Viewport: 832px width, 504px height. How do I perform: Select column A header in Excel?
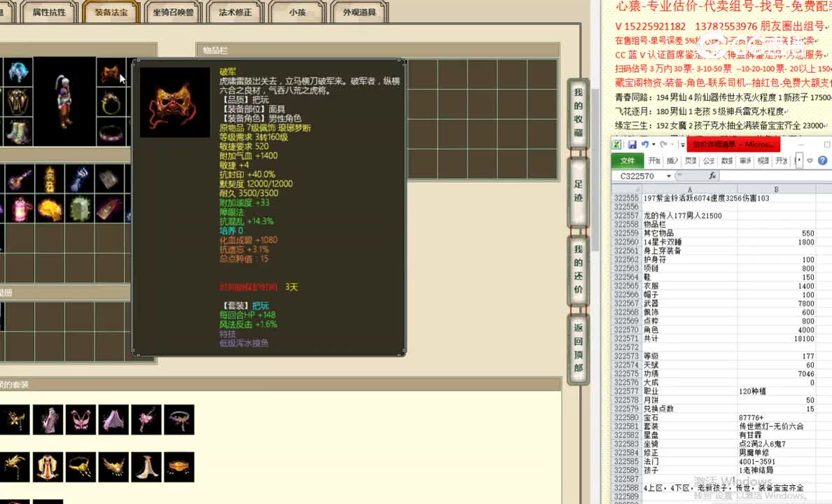690,189
